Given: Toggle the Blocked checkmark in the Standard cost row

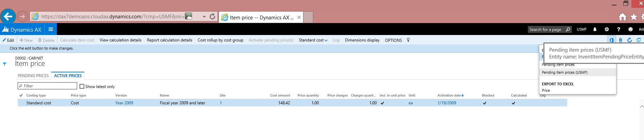Looking at the screenshot, I should click(485, 103).
